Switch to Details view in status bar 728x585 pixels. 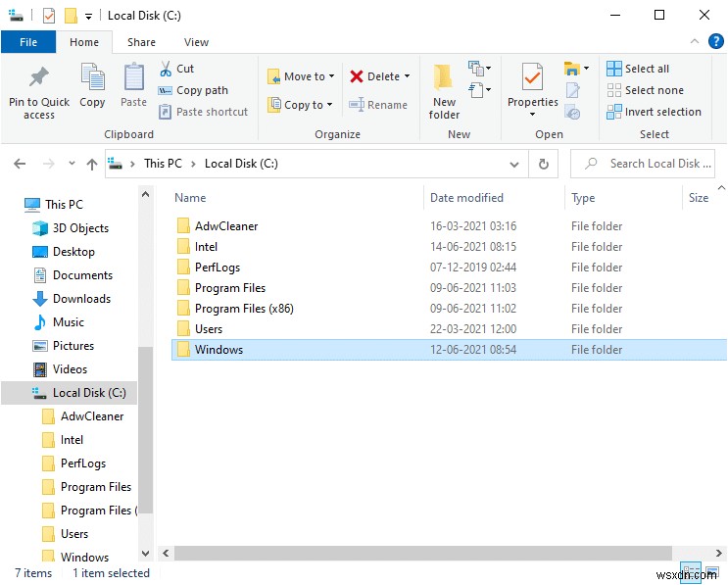691,572
